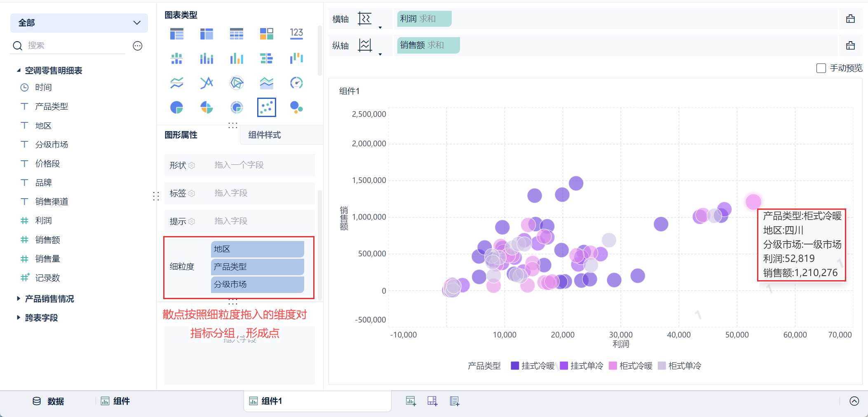Select the radar chart type
The height and width of the screenshot is (417, 868).
pyautogui.click(x=237, y=83)
